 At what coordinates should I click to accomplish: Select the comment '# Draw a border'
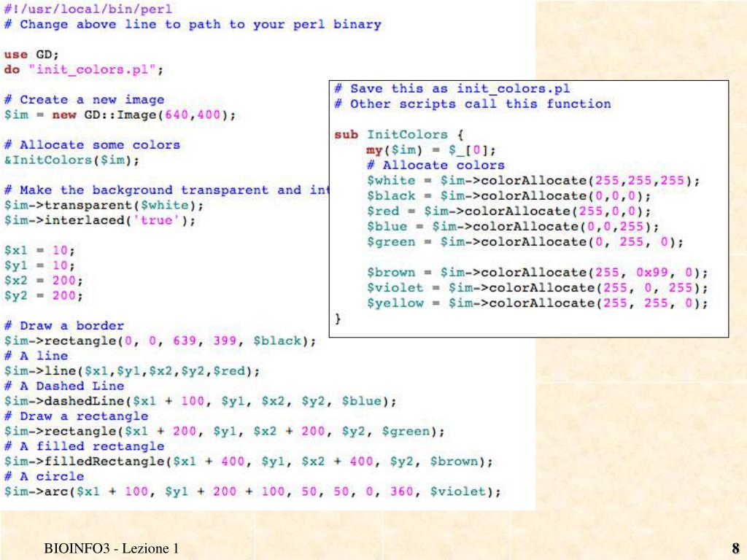pyautogui.click(x=64, y=326)
